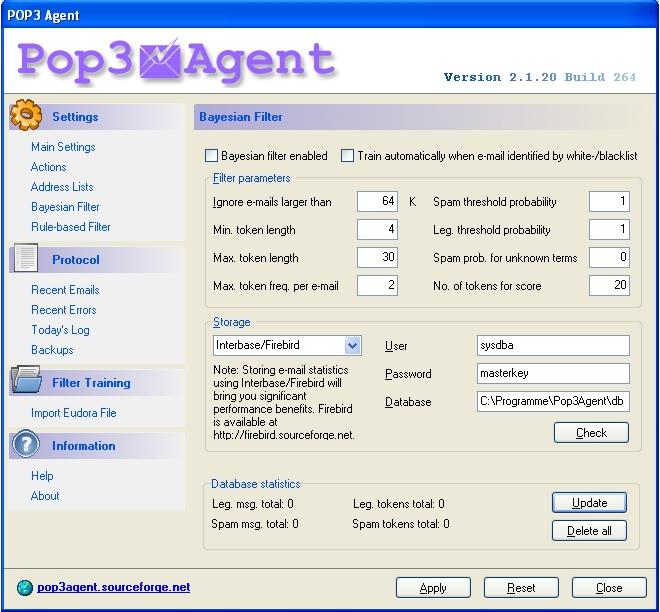Screen dimensions: 660x612
Task: Click the Database path field
Action: coord(553,402)
